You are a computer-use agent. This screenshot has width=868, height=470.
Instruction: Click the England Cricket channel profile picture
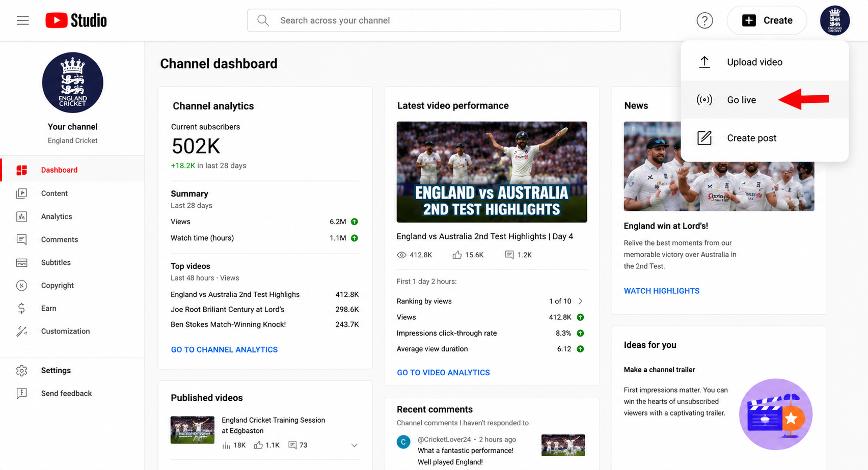[72, 82]
